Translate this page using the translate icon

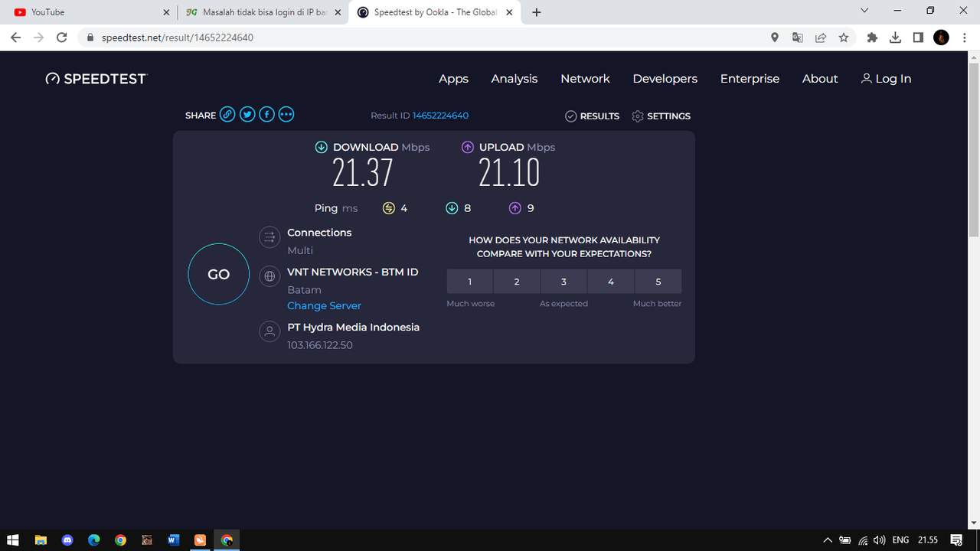click(798, 37)
